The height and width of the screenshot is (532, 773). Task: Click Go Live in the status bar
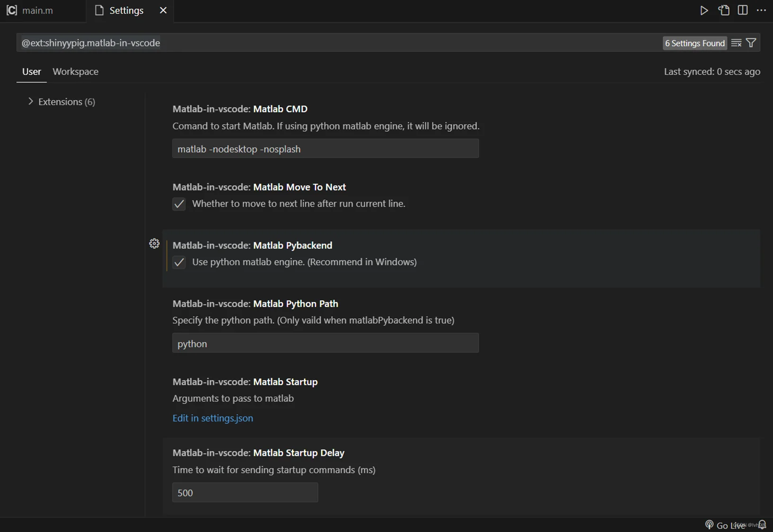725,525
